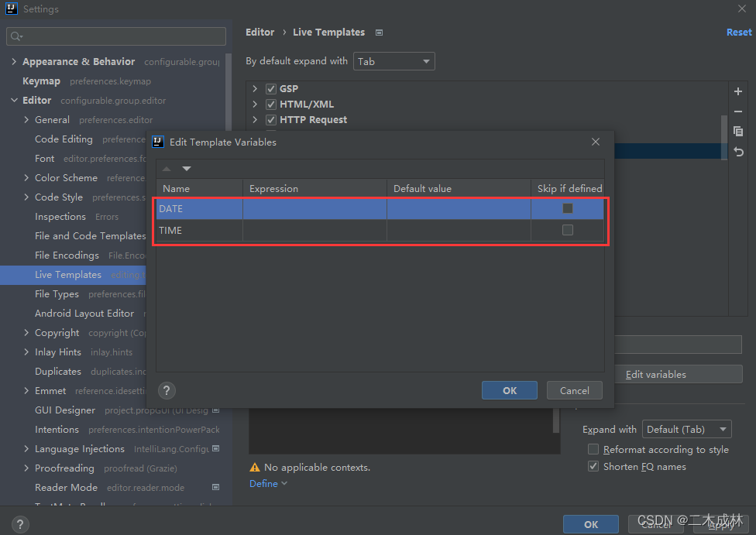Focus the Settings search field
756x535 pixels.
(116, 36)
